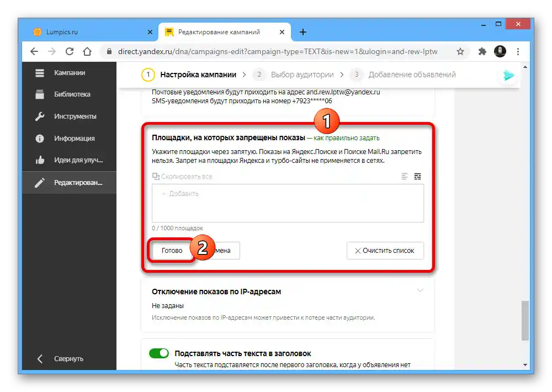The height and width of the screenshot is (392, 552).
Task: Maximize the browser window
Action: pos(498,24)
